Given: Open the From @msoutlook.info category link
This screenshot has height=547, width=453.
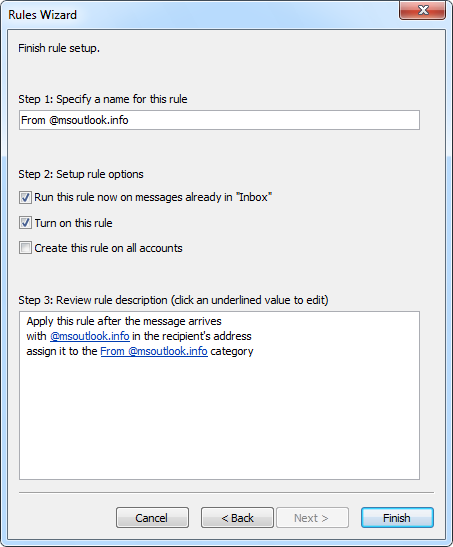Looking at the screenshot, I should tap(154, 351).
